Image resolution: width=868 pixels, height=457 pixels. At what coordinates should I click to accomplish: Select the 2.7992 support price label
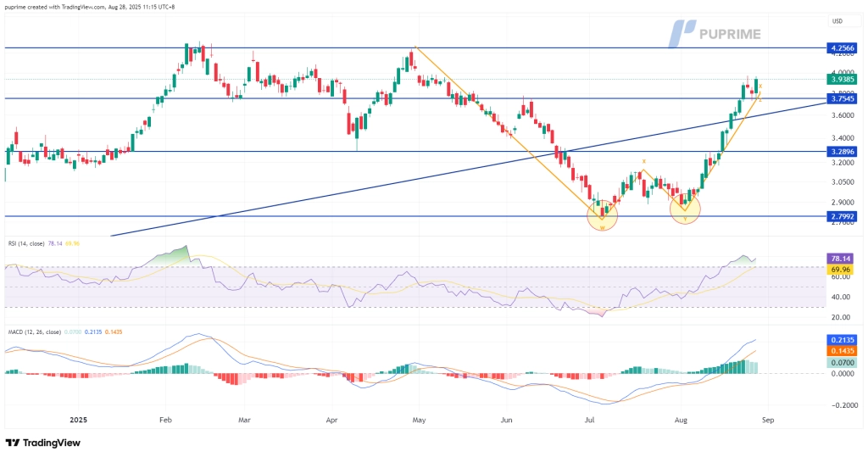841,216
